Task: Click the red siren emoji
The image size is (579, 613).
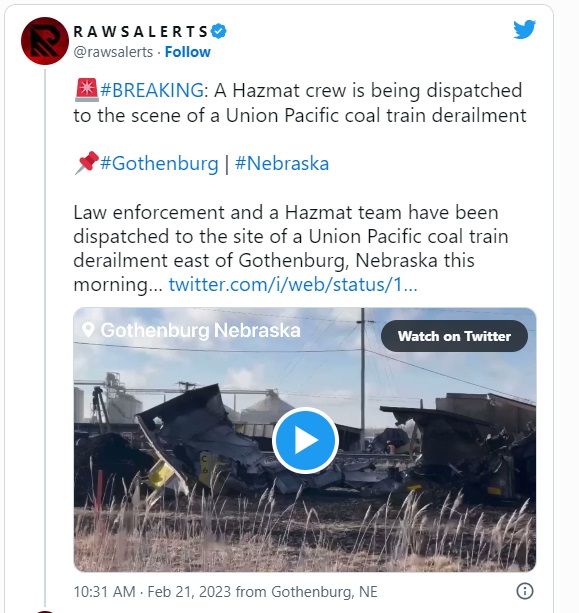Action: click(86, 90)
